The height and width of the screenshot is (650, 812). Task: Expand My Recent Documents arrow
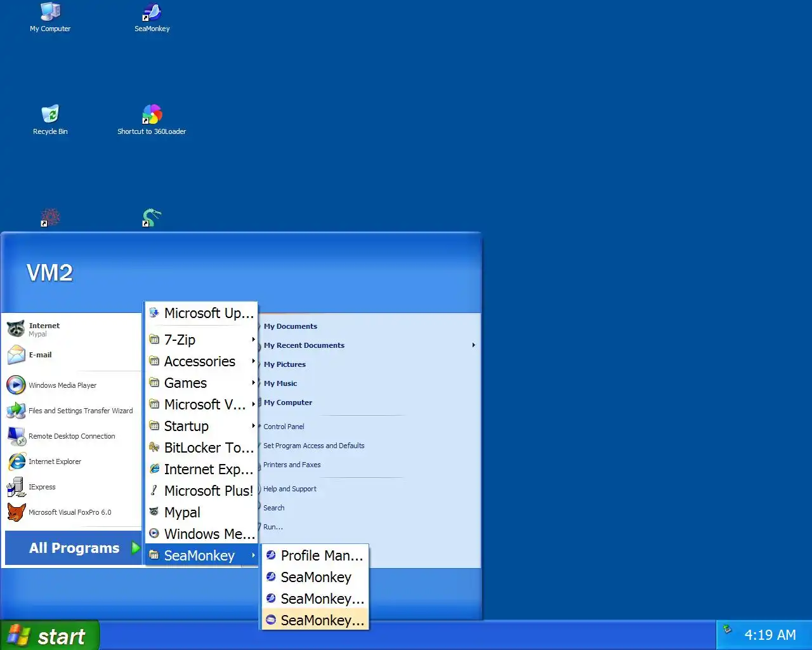(473, 345)
